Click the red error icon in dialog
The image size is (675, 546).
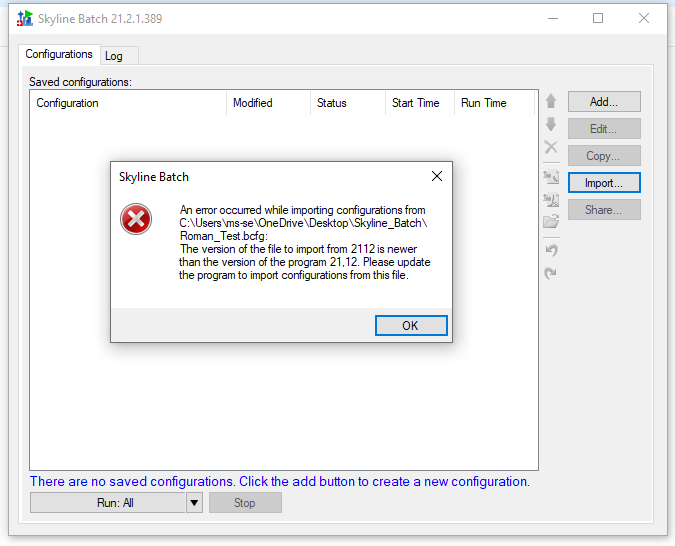click(136, 219)
